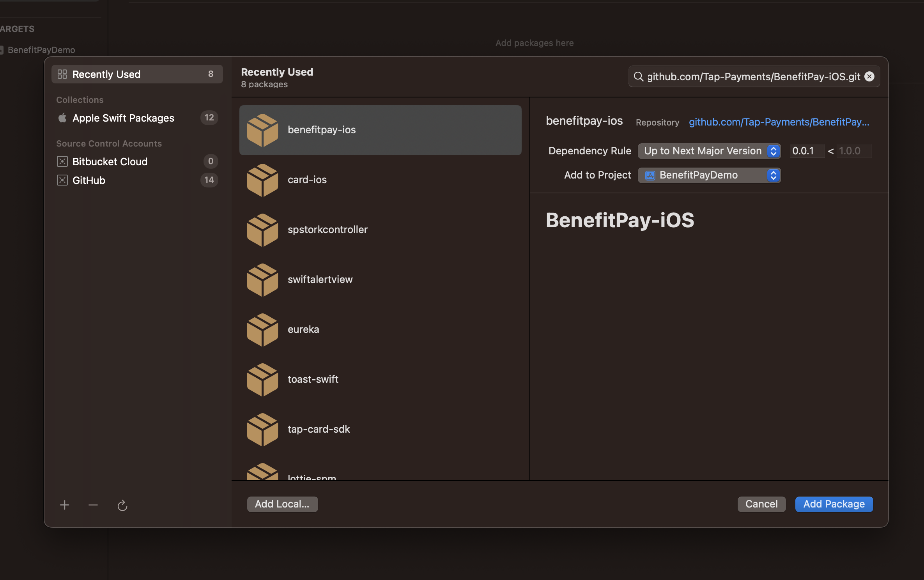Screen dimensions: 924x580
Task: Open the Dependency Rule dropdown
Action: pos(709,151)
